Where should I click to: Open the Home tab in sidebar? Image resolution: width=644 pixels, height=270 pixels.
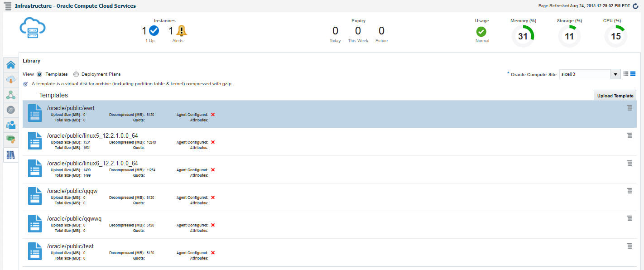pos(11,65)
